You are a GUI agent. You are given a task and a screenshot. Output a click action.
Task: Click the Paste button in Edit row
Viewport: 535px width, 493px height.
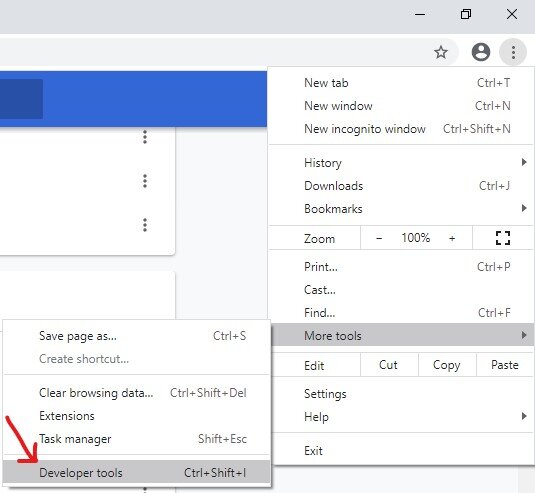click(x=505, y=365)
